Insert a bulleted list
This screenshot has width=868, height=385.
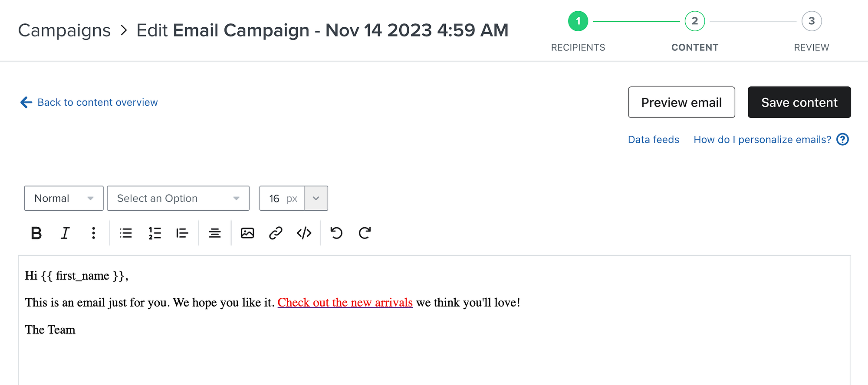[x=125, y=233]
